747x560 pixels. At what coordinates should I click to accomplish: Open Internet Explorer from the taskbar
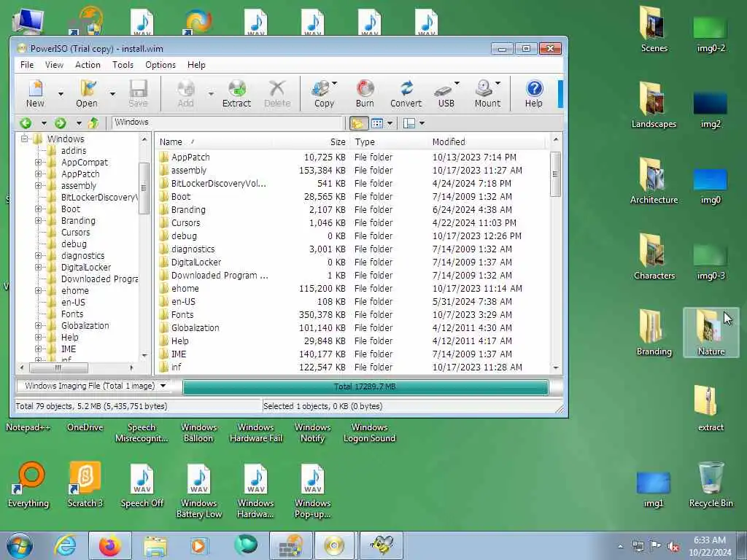point(65,545)
